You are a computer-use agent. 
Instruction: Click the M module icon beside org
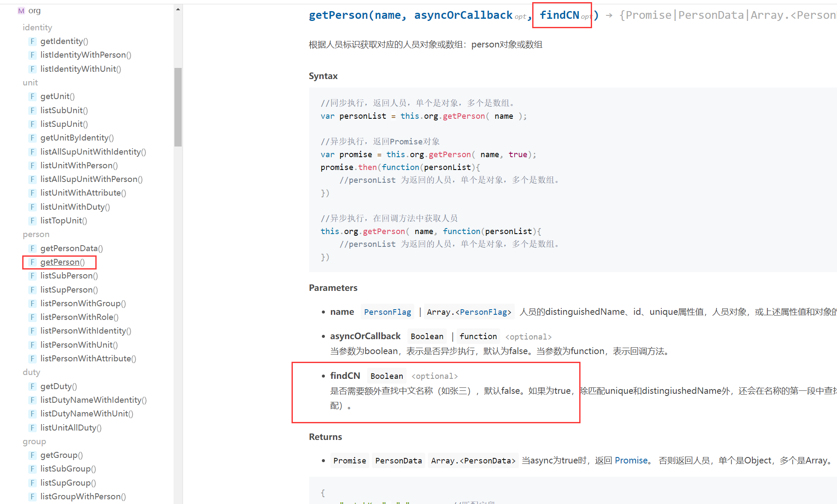[21, 11]
